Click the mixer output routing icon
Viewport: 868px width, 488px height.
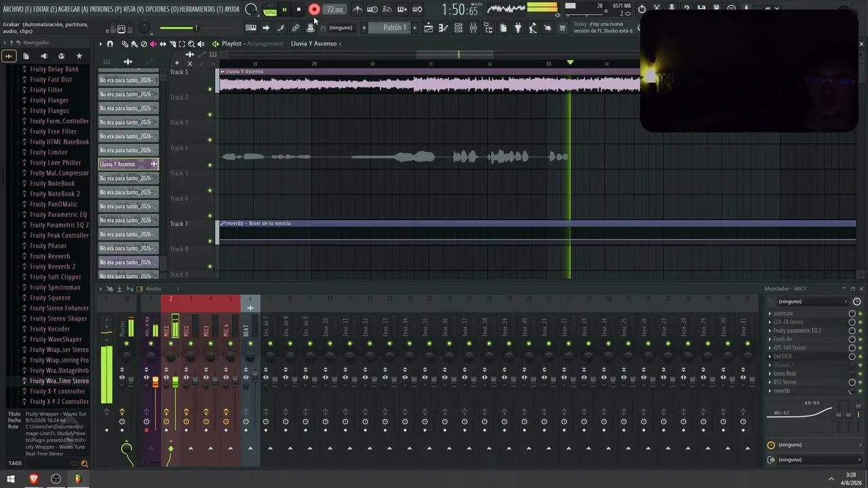(x=771, y=460)
